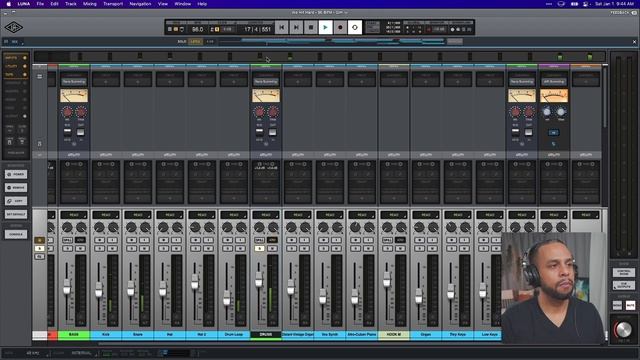The image size is (640, 360).
Task: Open API Summing selector on purple channel
Action: point(554,82)
